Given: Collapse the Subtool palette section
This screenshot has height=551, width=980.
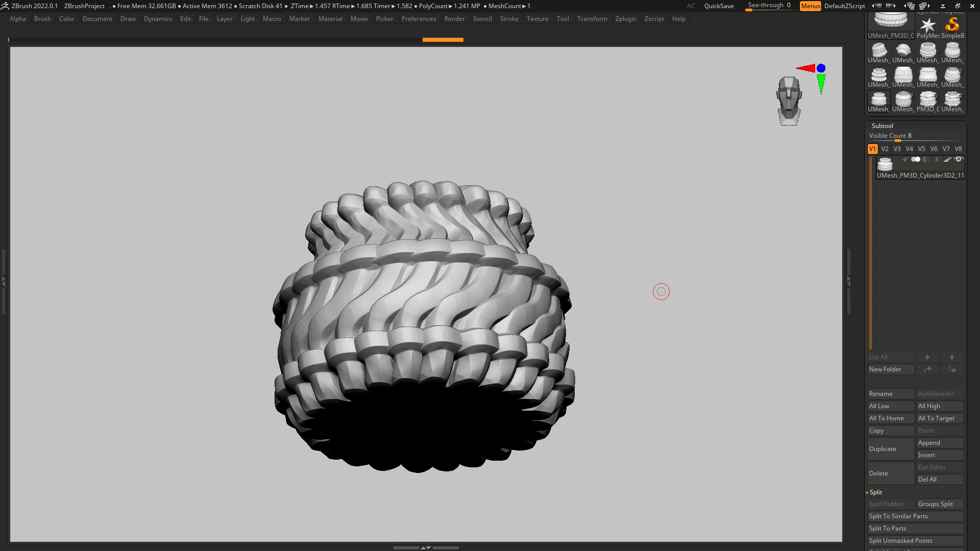Looking at the screenshot, I should point(882,126).
